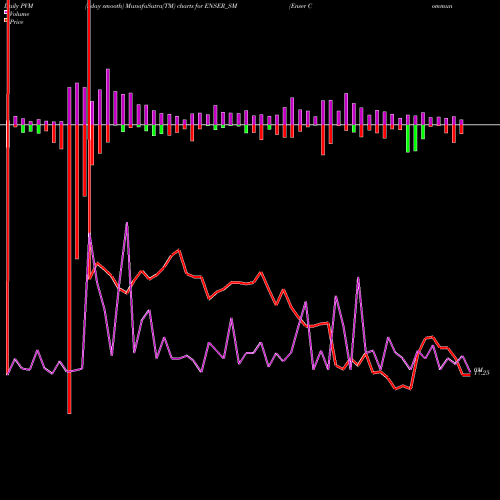This screenshot has width=500, height=500.
Task: Click the Daily PVM title text
Action: (19, 6)
